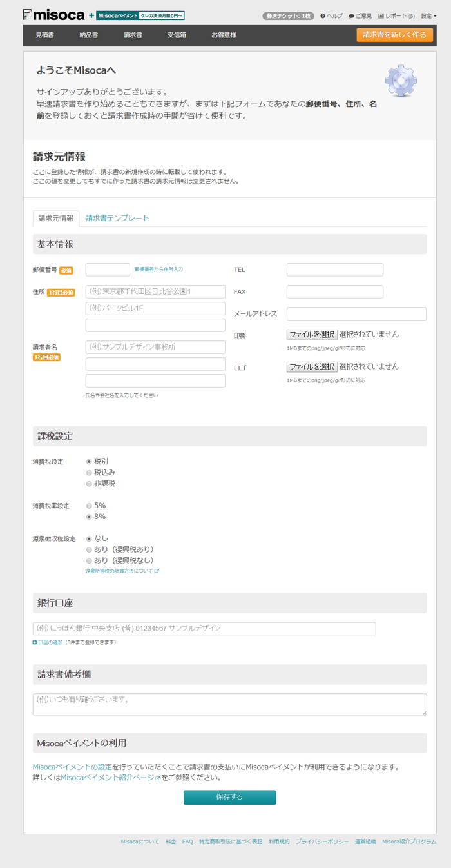Focus 請求者名 second line field
This screenshot has width=451, height=868.
[x=155, y=364]
